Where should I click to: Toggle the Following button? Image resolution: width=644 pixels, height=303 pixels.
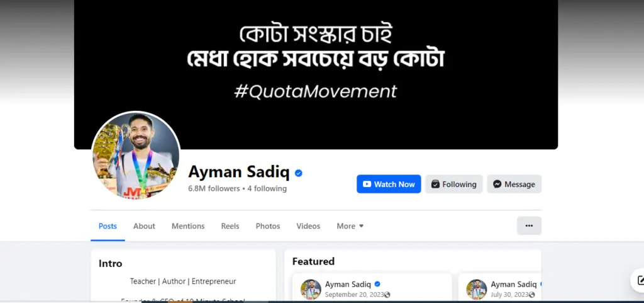[x=454, y=184]
